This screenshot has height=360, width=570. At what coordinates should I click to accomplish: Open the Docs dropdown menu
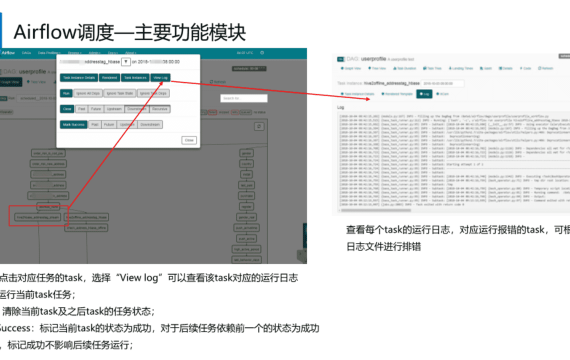(113, 53)
